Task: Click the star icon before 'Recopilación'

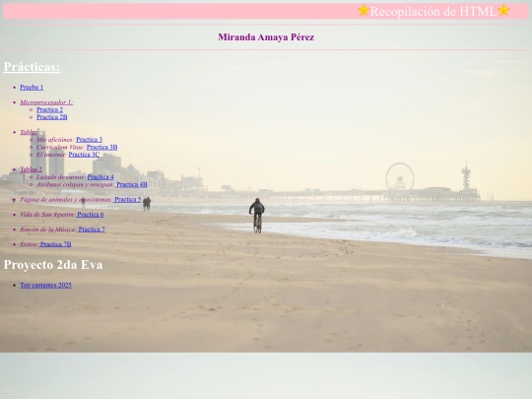Action: pyautogui.click(x=363, y=10)
